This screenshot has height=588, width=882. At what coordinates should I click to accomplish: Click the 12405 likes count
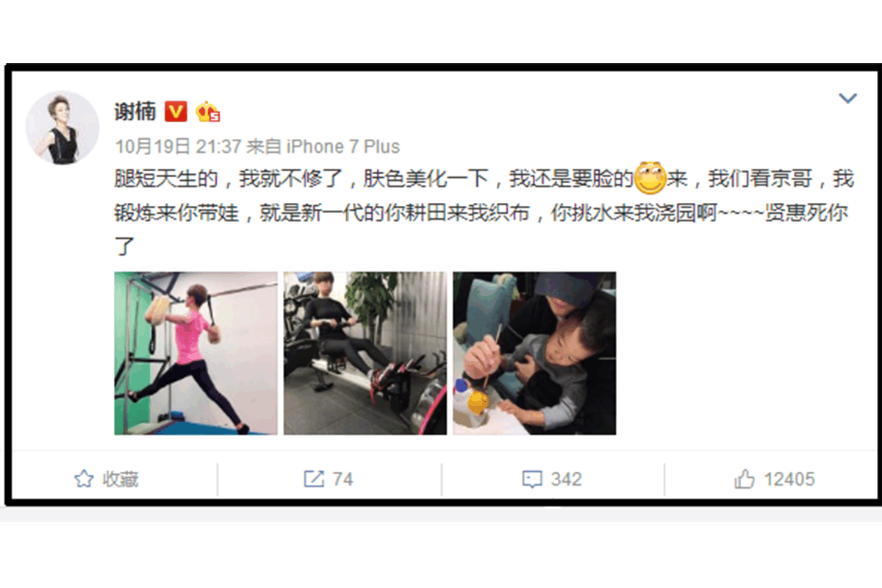(789, 480)
